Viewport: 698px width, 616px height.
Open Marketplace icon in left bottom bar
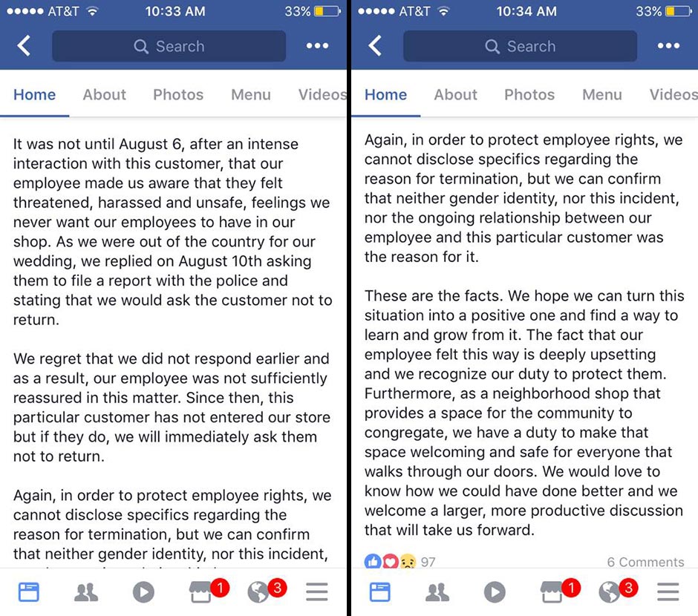pos(202,592)
